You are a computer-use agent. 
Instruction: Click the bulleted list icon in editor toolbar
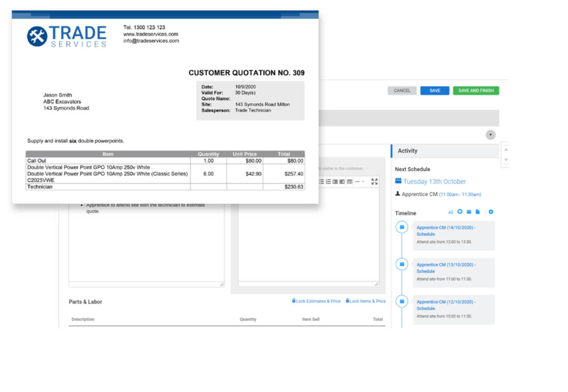click(x=321, y=181)
